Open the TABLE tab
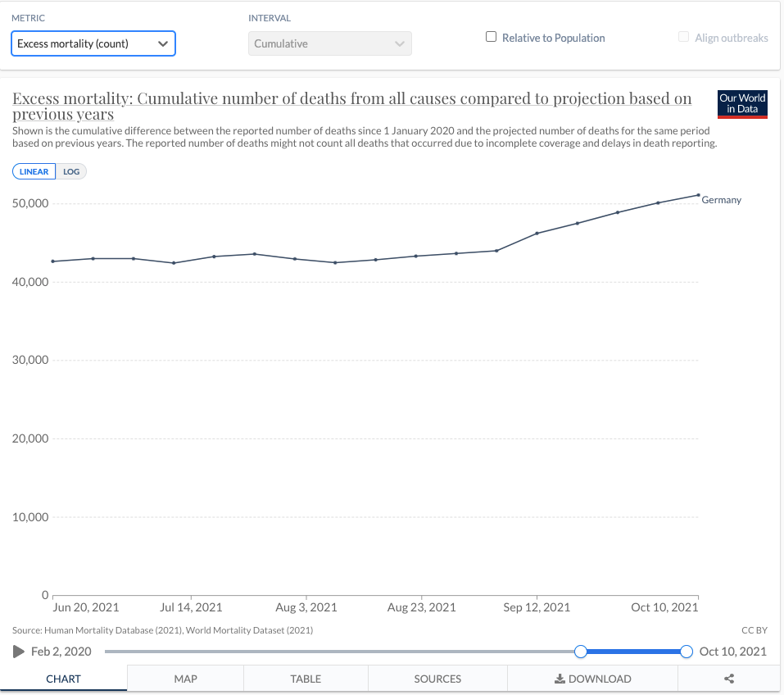 tap(306, 679)
